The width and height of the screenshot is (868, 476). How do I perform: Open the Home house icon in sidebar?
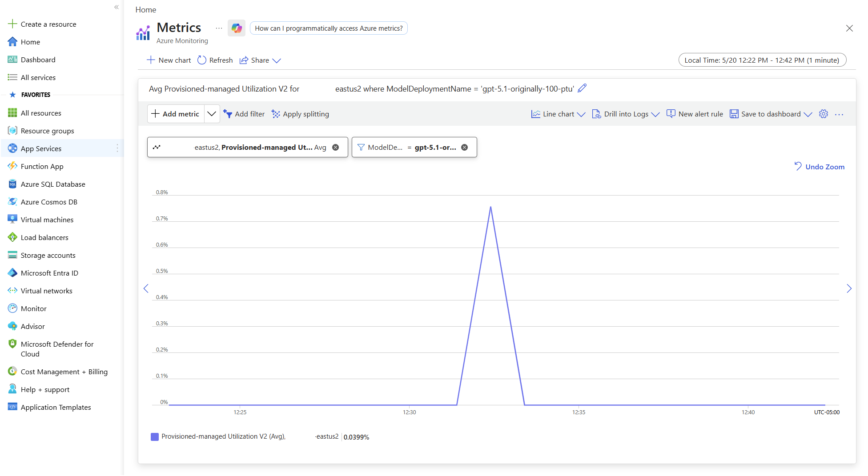click(12, 42)
